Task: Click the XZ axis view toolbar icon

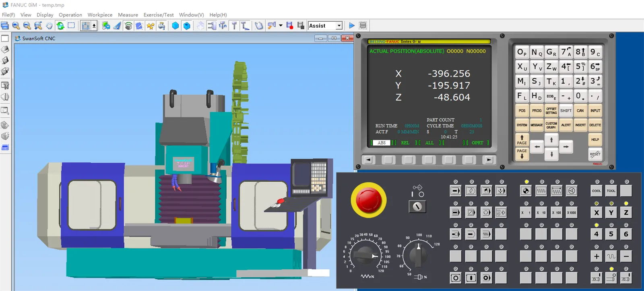Action: [x=86, y=26]
